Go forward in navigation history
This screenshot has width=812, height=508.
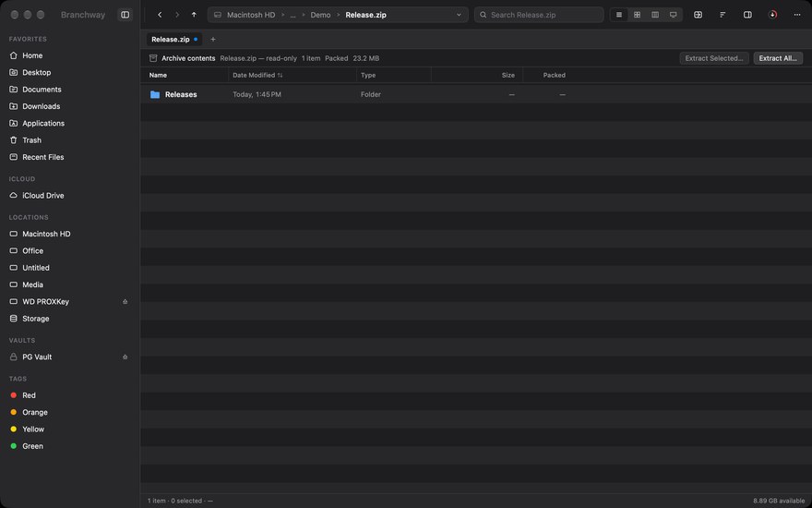(x=177, y=15)
